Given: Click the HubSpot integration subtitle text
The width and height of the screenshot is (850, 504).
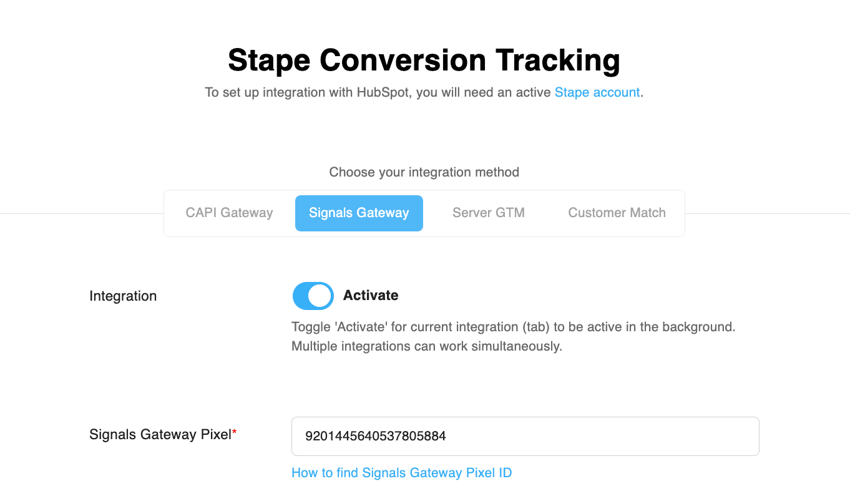Looking at the screenshot, I should coord(379,92).
